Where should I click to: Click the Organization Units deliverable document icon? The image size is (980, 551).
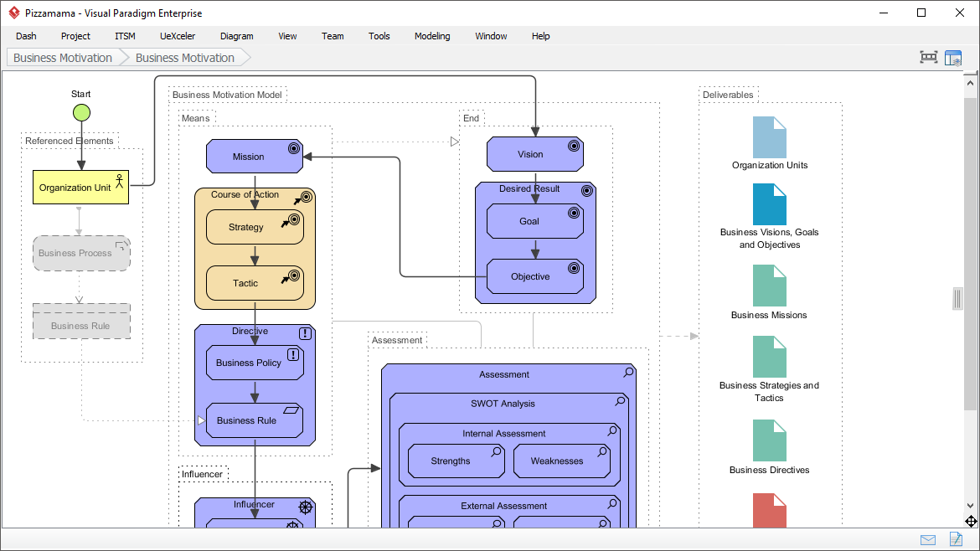[x=768, y=136]
